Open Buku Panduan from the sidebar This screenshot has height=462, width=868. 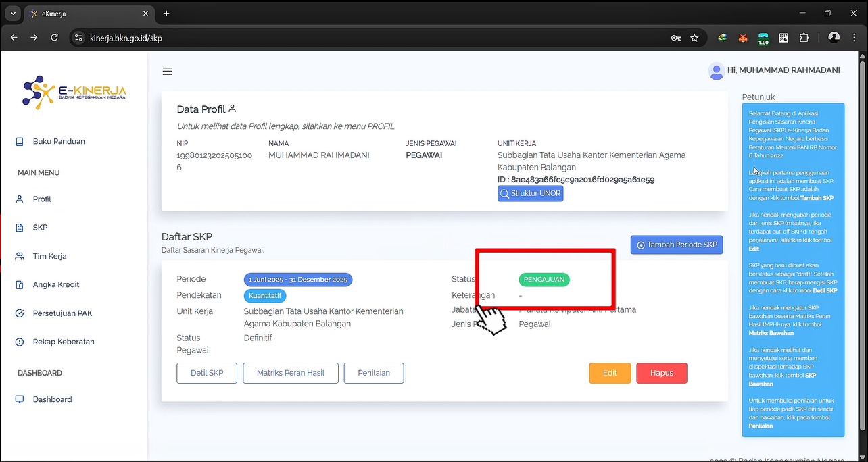pos(59,141)
